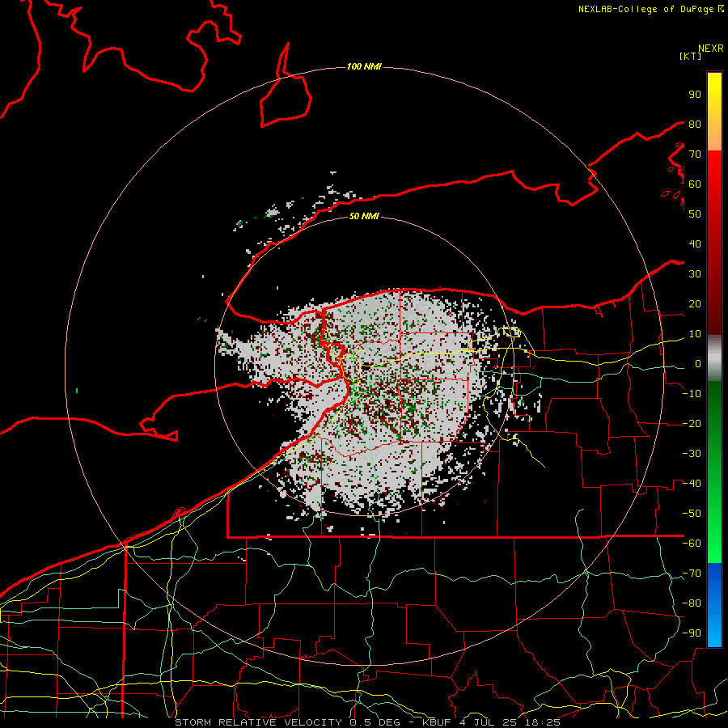Click the -10 value on the velocity scale
The width and height of the screenshot is (728, 728).
pyautogui.click(x=692, y=394)
